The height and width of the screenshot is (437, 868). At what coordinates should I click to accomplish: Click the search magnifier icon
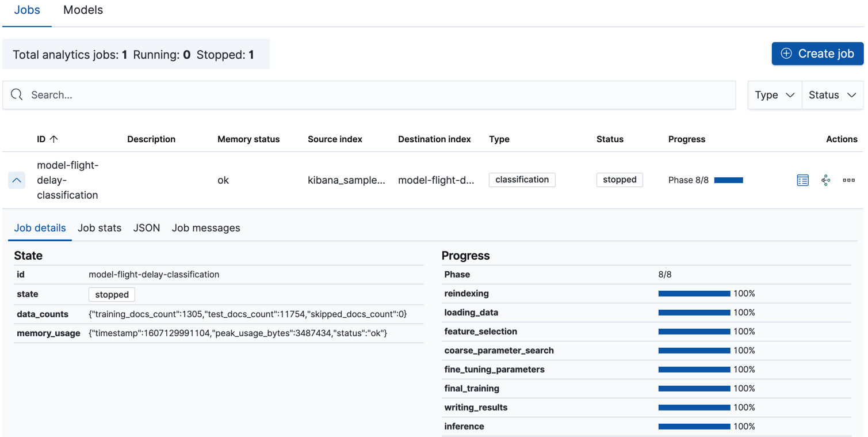[16, 94]
